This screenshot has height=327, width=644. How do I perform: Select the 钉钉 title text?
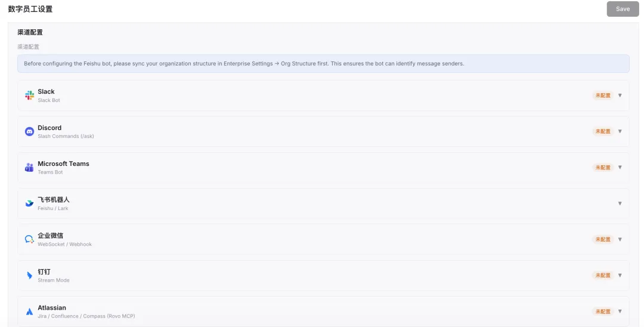[44, 272]
